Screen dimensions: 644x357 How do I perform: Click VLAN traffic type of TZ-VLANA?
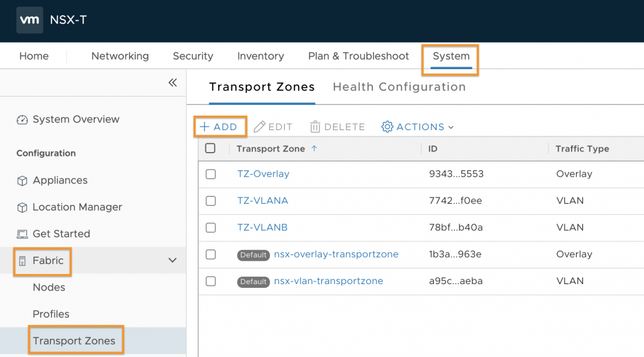(x=570, y=200)
